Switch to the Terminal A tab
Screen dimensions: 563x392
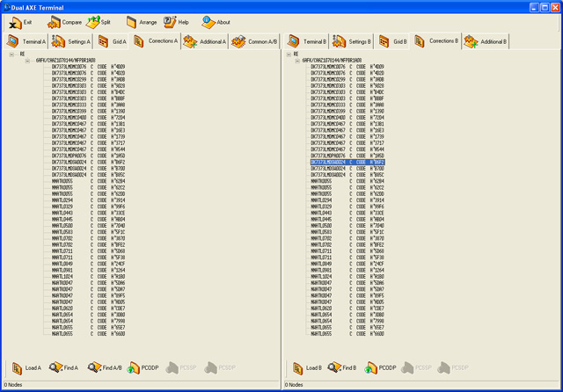[26, 41]
